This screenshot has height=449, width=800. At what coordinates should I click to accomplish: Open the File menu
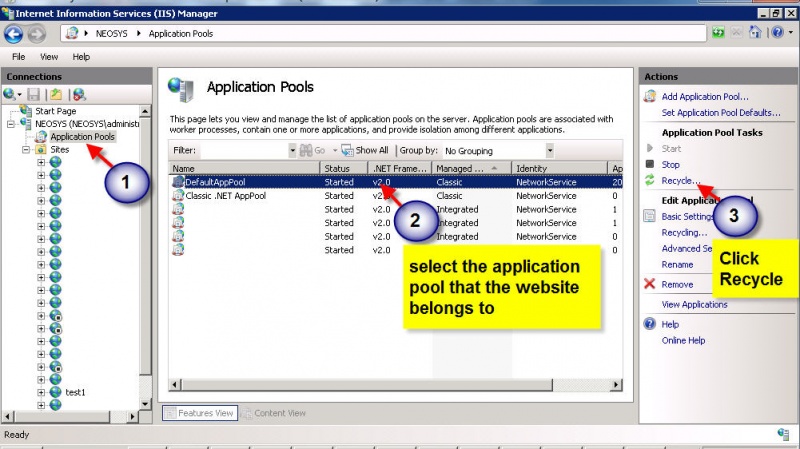tap(18, 57)
